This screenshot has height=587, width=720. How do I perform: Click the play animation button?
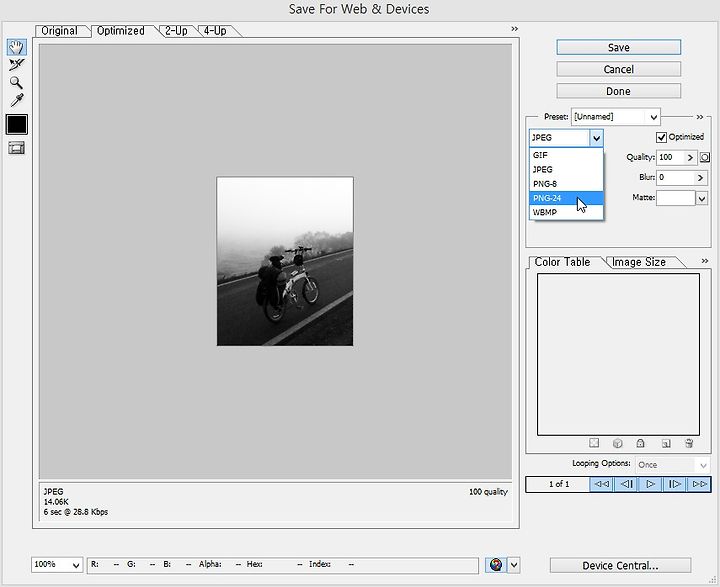650,484
